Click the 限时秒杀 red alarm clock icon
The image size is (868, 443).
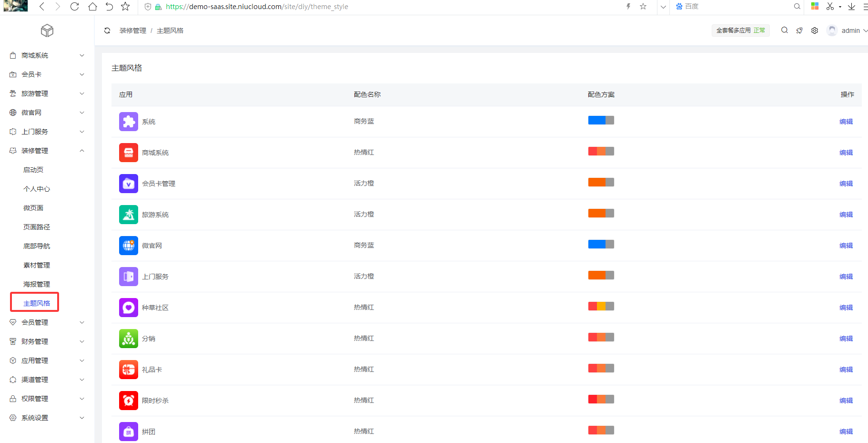tap(128, 401)
